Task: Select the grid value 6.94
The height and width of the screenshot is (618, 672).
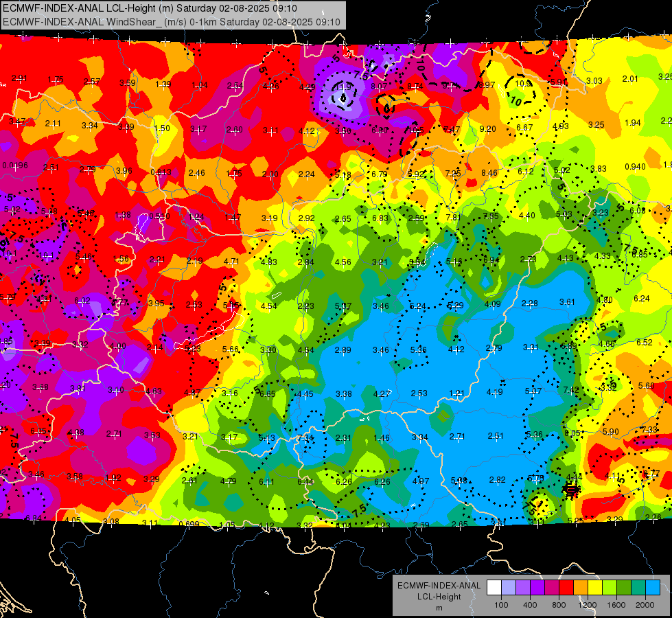Action: click(491, 260)
